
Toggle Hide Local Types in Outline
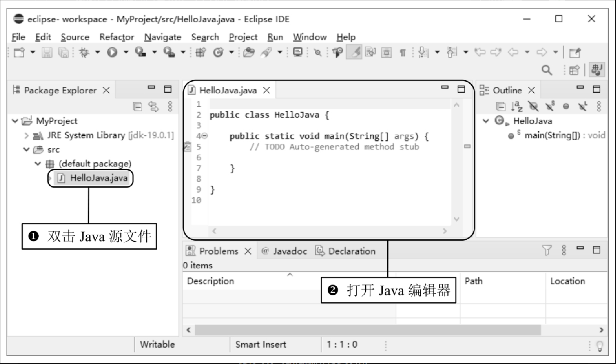(582, 107)
